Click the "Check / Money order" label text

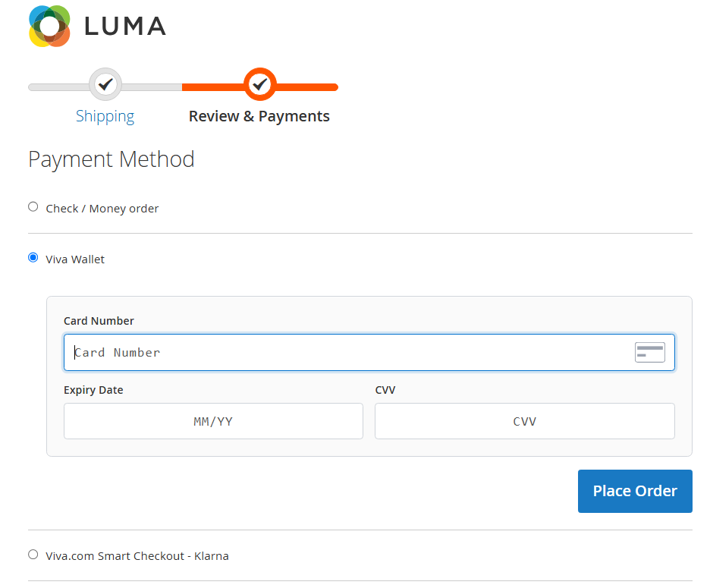point(102,209)
